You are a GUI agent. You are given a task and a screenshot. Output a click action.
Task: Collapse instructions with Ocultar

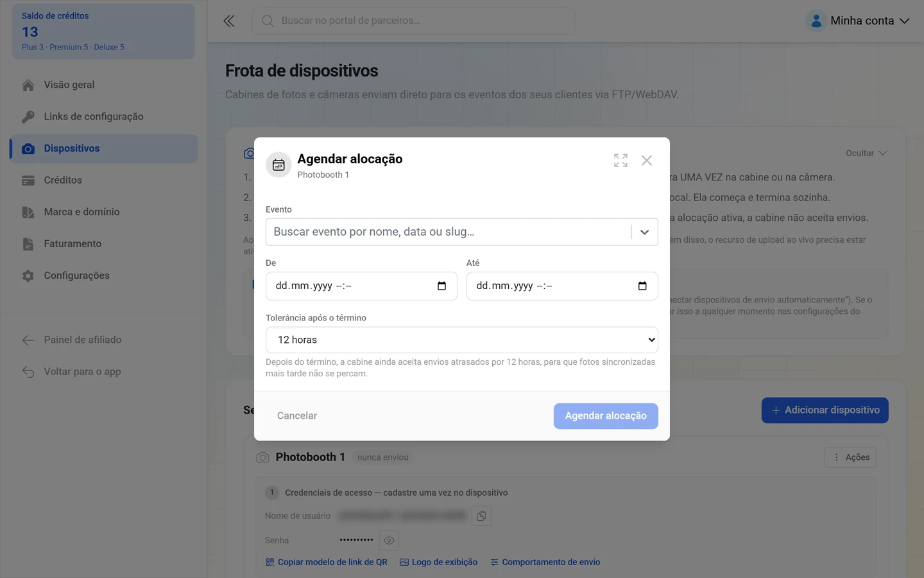pos(866,153)
